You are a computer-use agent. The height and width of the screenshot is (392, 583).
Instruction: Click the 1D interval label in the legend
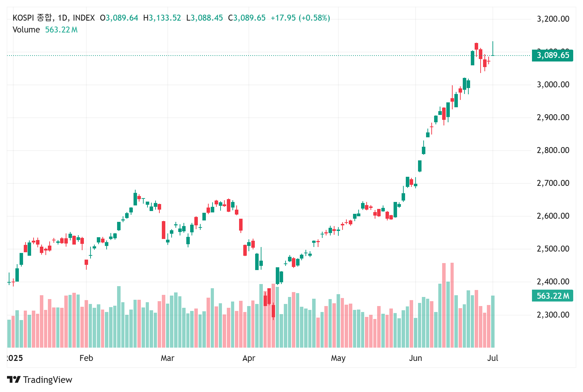click(63, 18)
